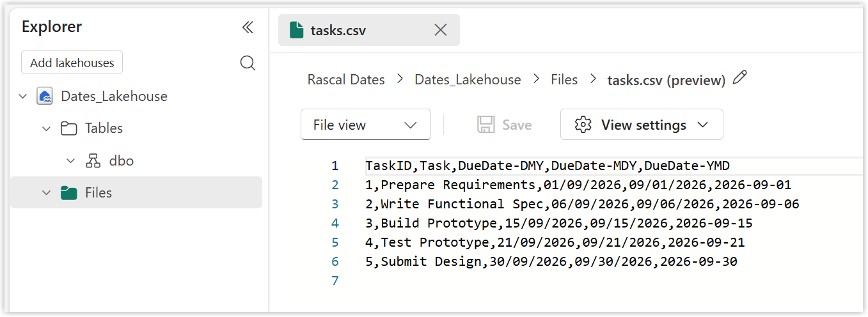Viewport: 868px width, 317px height.
Task: Open the Rascal Dates breadcrumb link
Action: point(346,80)
